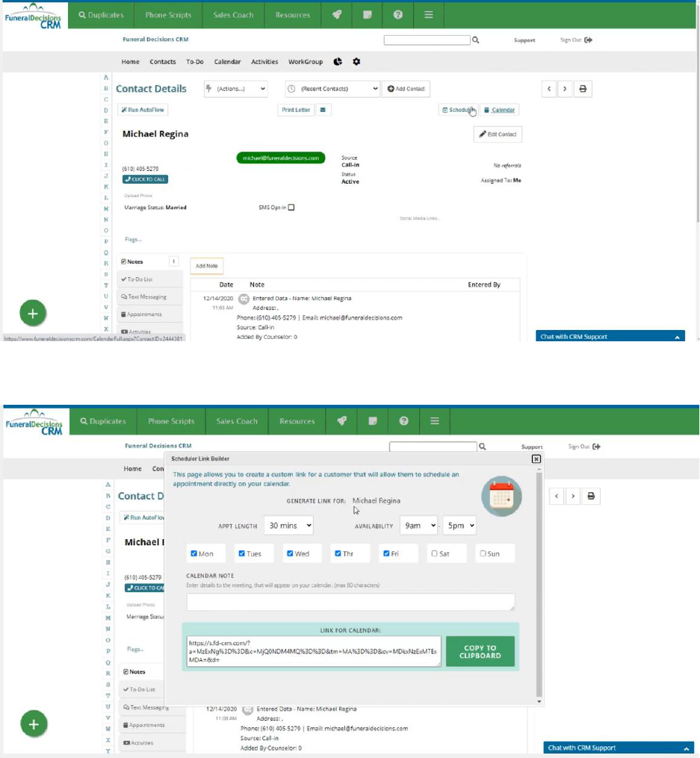Switch to the To-Do List tab
Viewport: 700px width, 758px height.
(139, 279)
